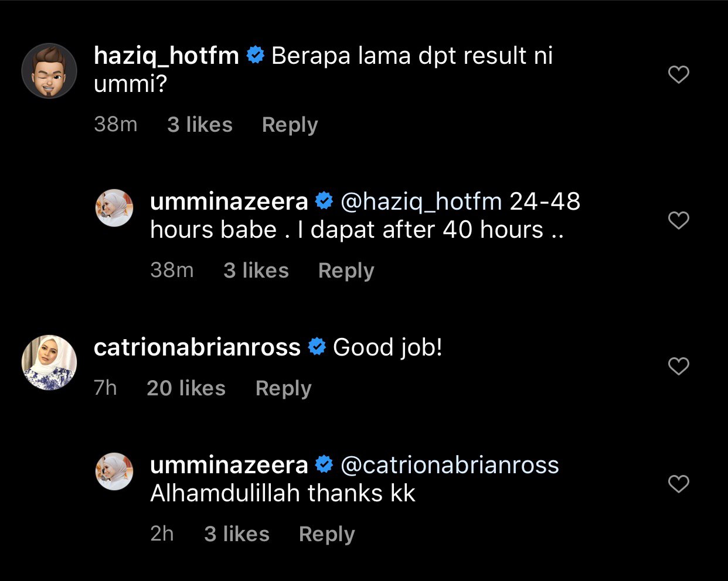Image resolution: width=728 pixels, height=581 pixels.
Task: Reply to haziq_hotfm's comment
Action: pos(290,125)
